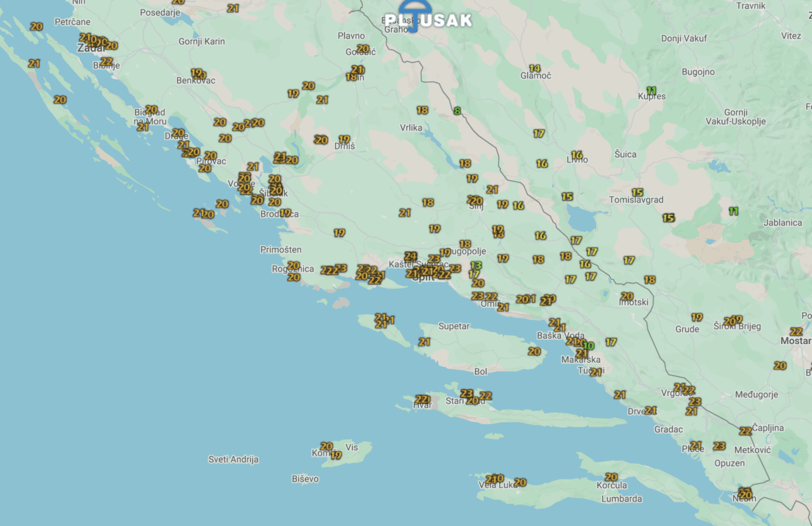
Task: Open the 23 marker above Metković
Action: point(719,445)
